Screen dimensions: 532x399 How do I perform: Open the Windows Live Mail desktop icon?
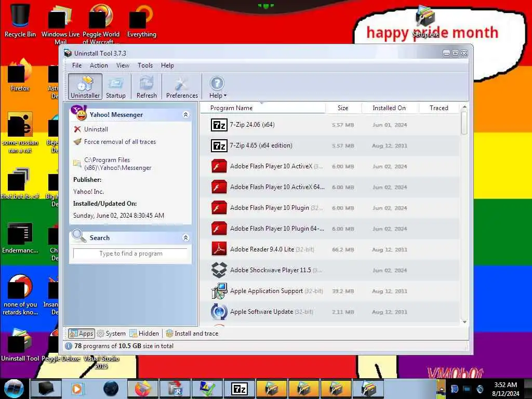point(60,24)
